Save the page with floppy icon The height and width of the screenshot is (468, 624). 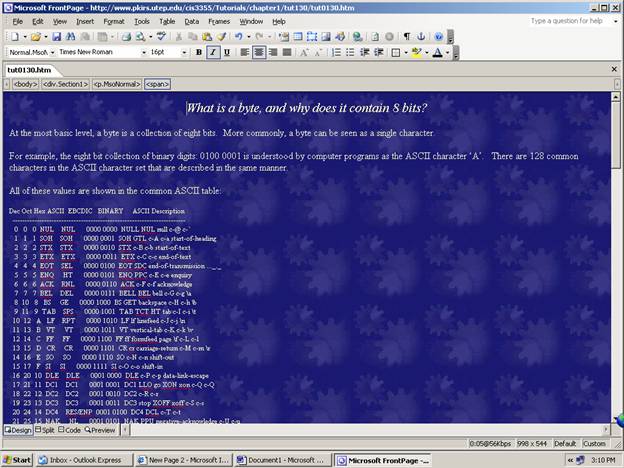(57, 37)
